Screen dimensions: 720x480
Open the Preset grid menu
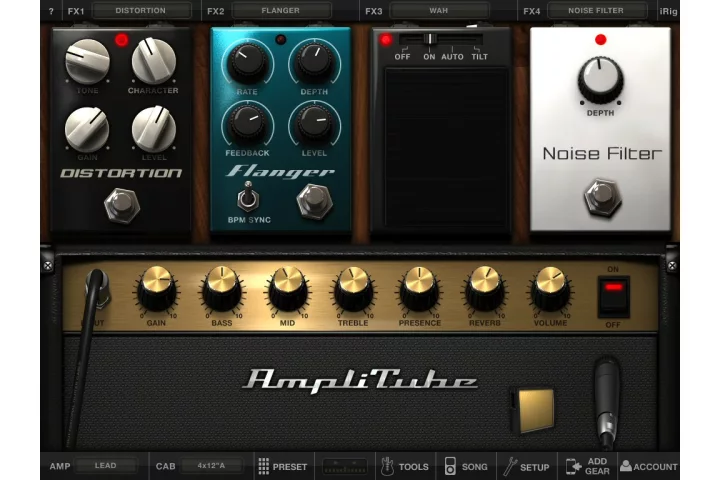pos(283,467)
